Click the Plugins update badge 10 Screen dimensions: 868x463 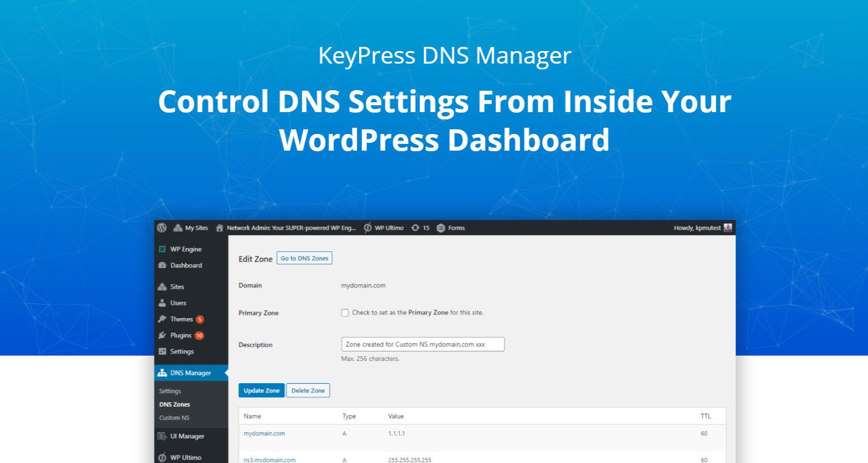click(199, 336)
